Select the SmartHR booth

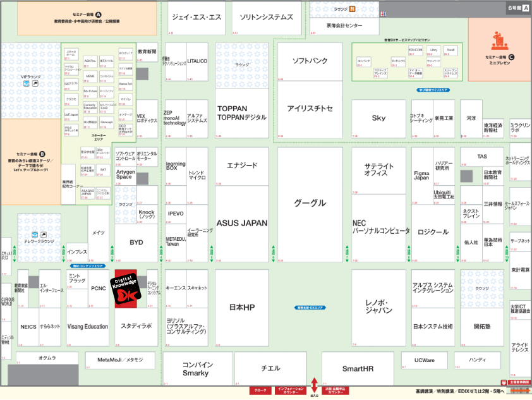click(358, 368)
